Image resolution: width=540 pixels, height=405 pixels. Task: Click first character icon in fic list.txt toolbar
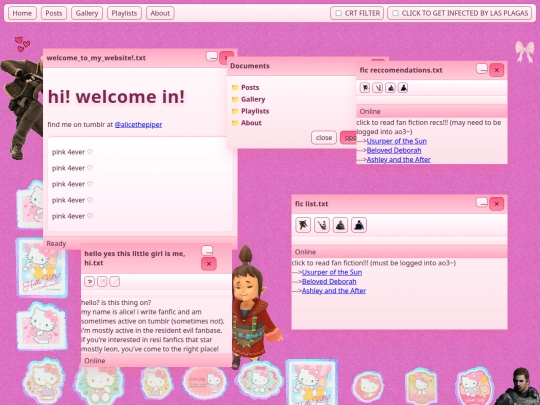pos(303,225)
